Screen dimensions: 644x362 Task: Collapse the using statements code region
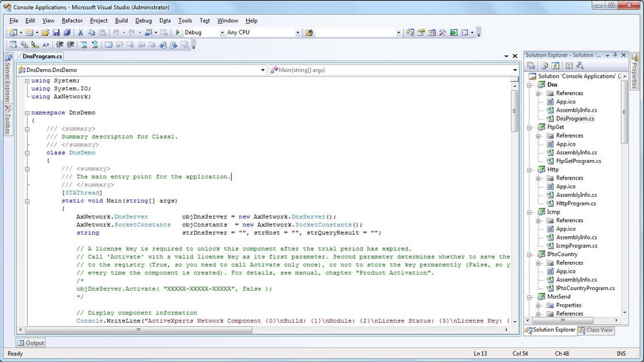26,81
